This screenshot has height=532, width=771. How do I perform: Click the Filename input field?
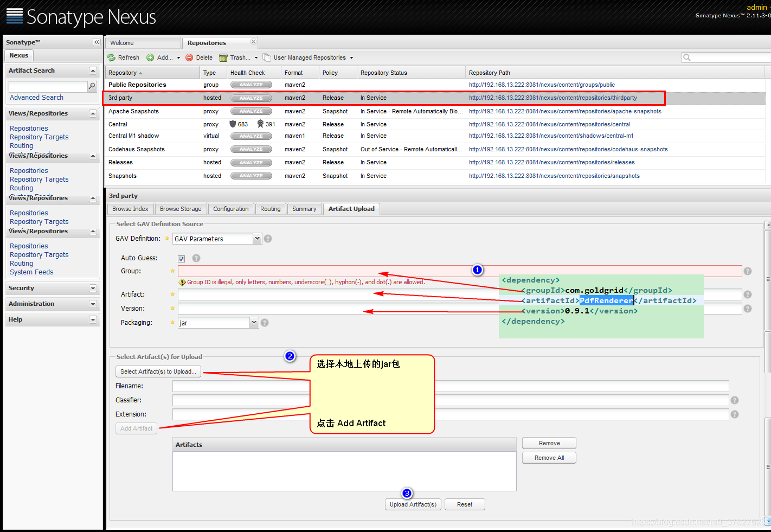(451, 386)
